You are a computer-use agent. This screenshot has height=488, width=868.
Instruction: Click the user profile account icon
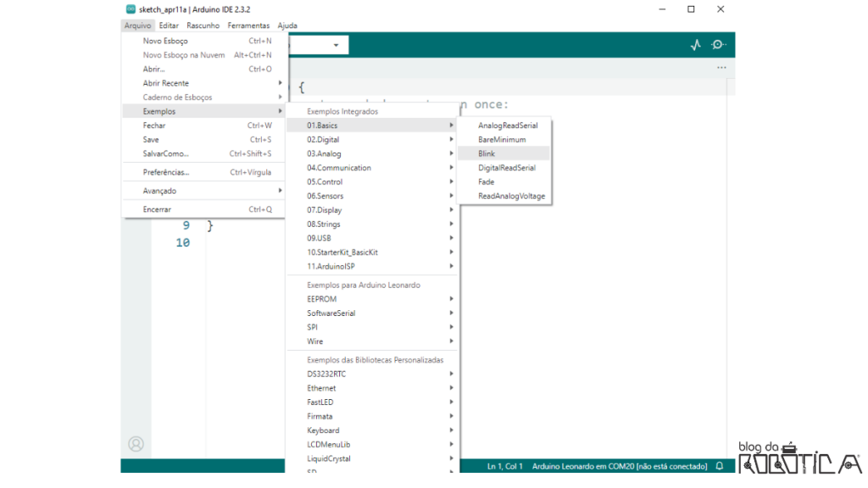136,444
